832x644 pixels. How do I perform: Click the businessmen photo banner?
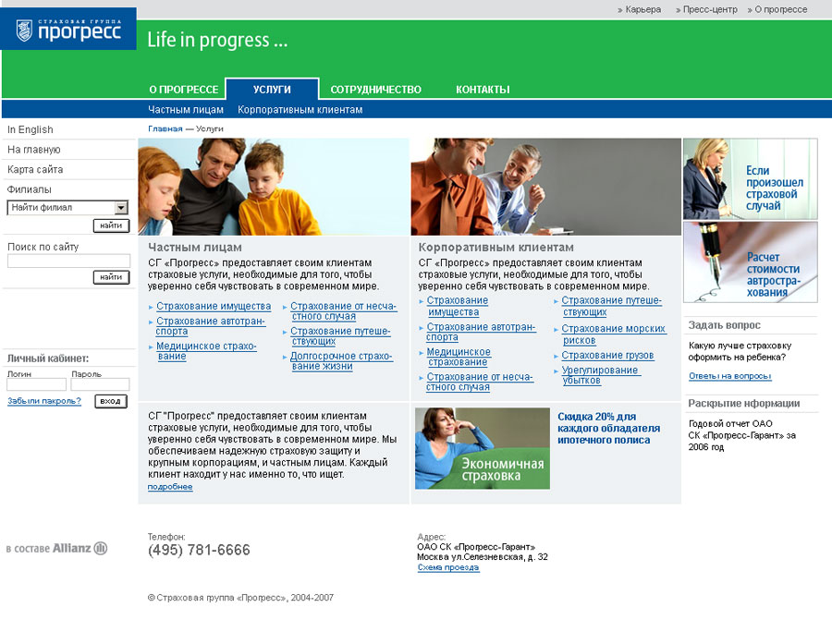coord(546,187)
